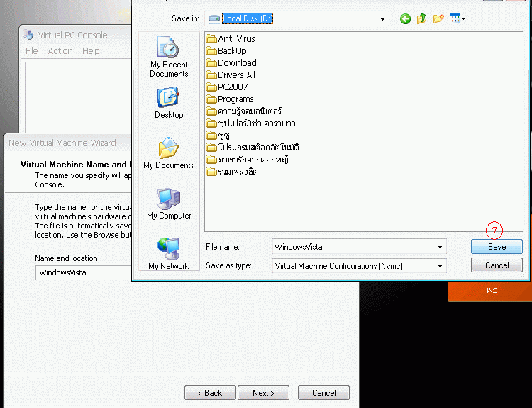Image resolution: width=532 pixels, height=408 pixels.
Task: Click the Local Disk (D:) drive icon
Action: click(214, 18)
